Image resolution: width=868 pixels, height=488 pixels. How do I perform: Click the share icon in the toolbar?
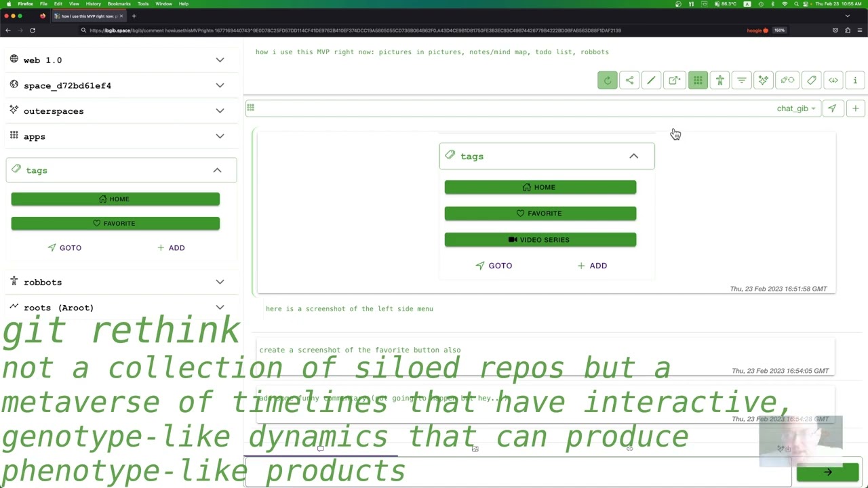coord(629,81)
